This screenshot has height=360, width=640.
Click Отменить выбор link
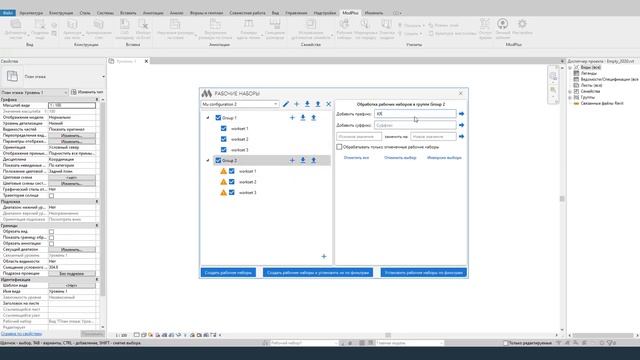[400, 158]
